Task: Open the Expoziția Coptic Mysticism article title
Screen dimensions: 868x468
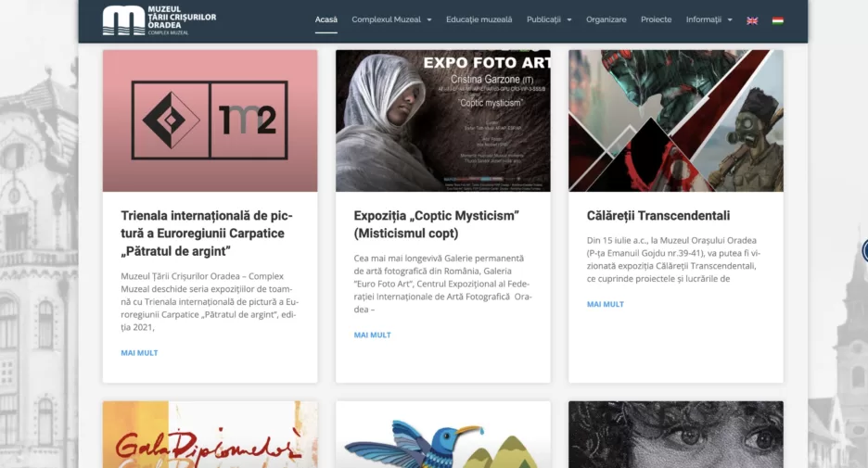Action: (437, 224)
